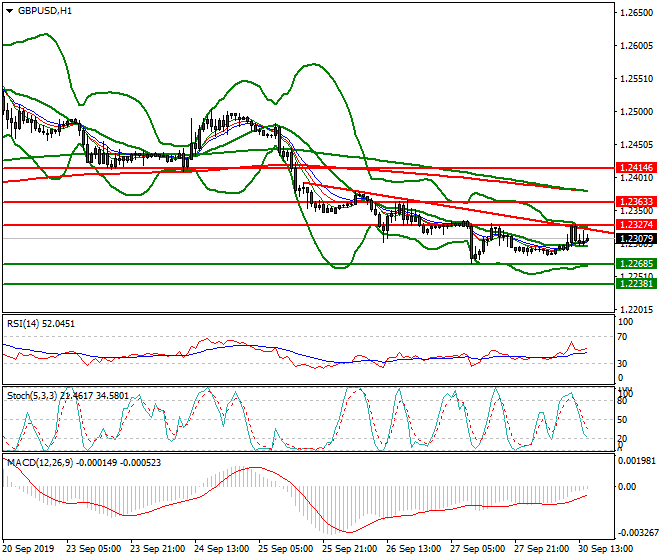
Task: Select the 1.24146 red resistance price tag
Action: pos(636,168)
